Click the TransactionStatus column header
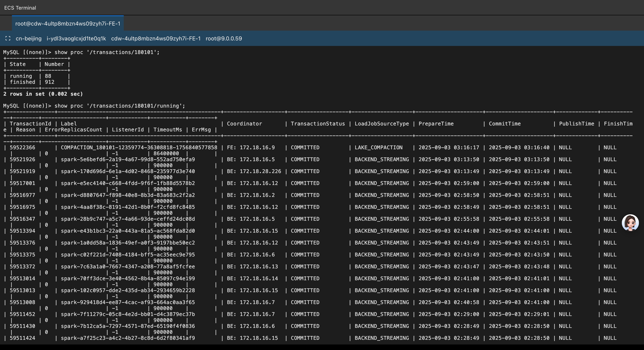Screen dimensions: 644x350 point(318,124)
